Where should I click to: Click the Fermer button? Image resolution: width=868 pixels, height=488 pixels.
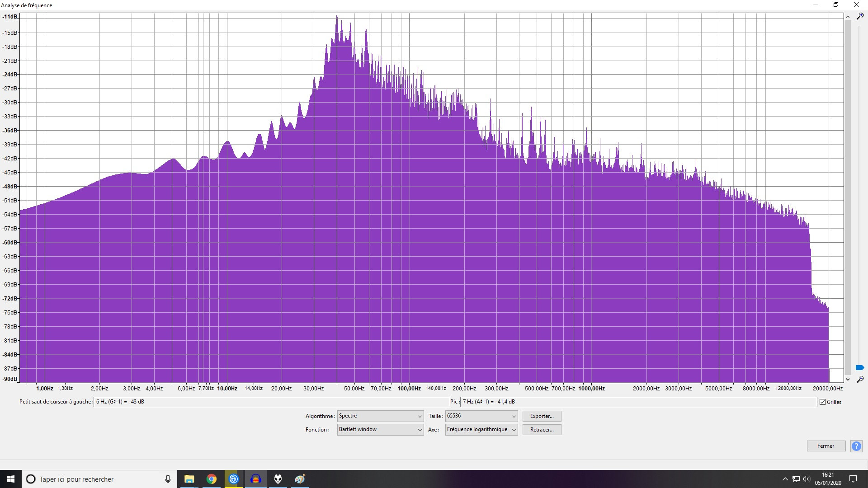(826, 446)
